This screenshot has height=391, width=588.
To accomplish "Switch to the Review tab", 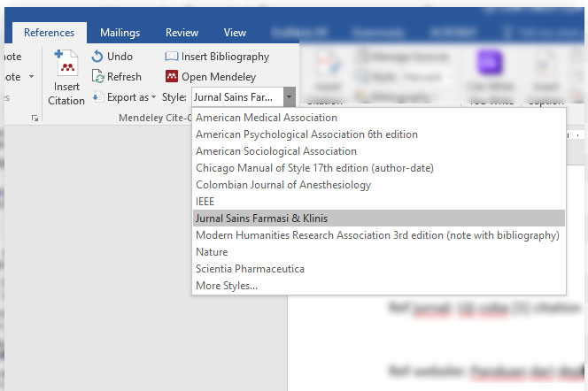I will coord(182,33).
